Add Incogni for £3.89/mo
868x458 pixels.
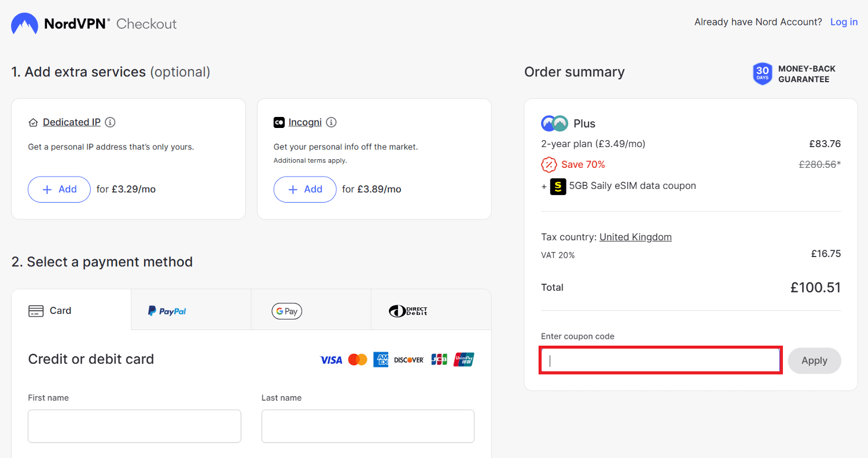(305, 189)
